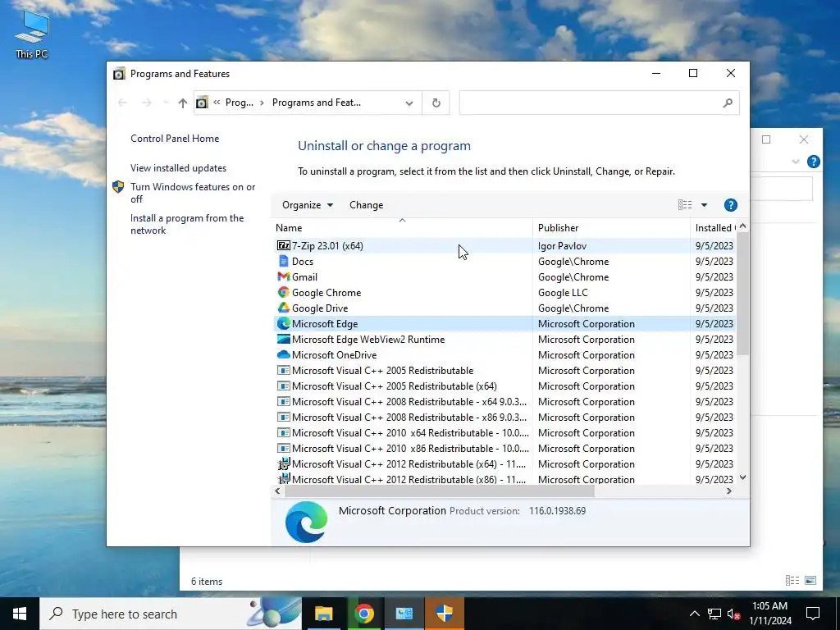Expand the ribbon chevron in background window
This screenshot has width=840, height=630.
click(x=796, y=162)
